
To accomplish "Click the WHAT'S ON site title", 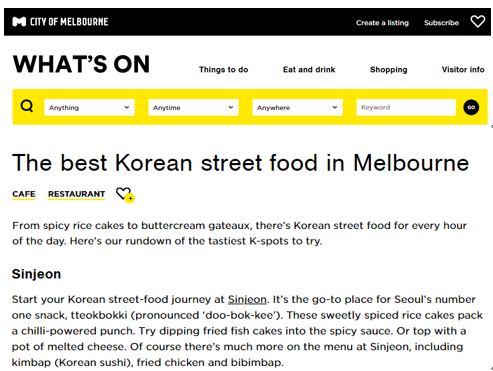I will click(x=81, y=64).
